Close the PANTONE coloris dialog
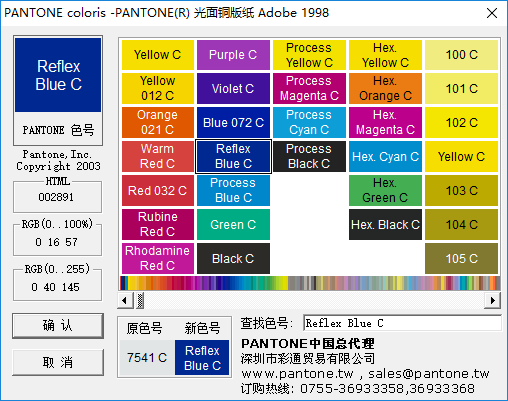This screenshot has height=401, width=508. pyautogui.click(x=492, y=13)
